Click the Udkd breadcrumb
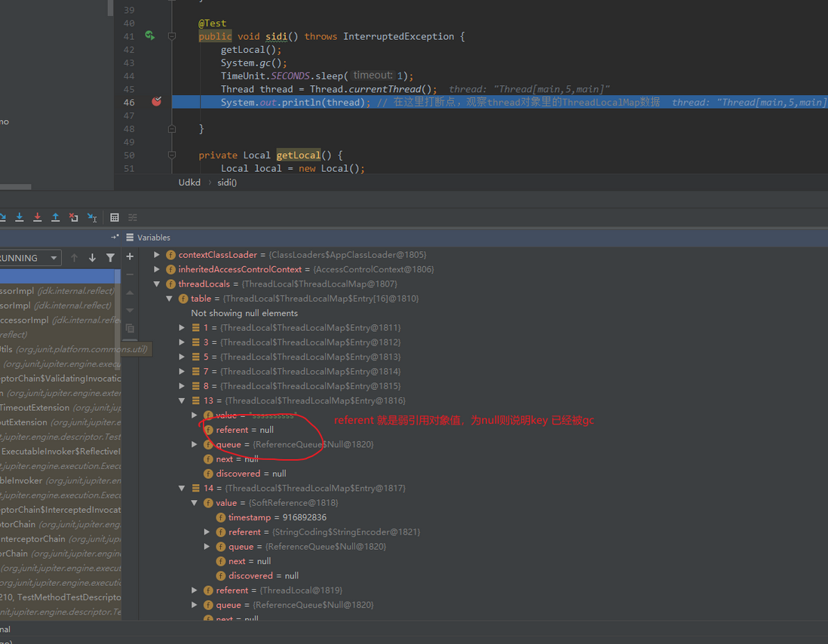828x644 pixels. (189, 182)
